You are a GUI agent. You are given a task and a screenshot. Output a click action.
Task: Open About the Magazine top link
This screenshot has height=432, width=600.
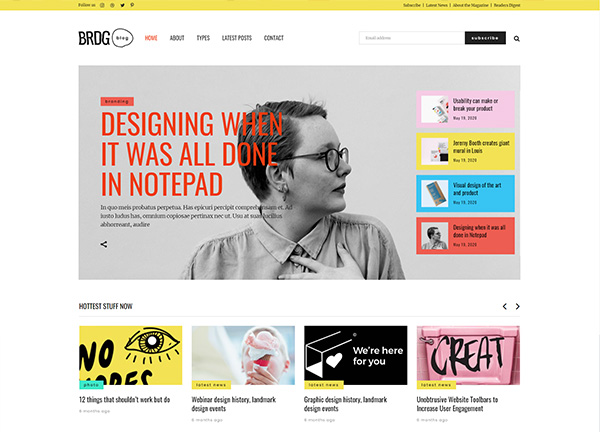pos(471,5)
